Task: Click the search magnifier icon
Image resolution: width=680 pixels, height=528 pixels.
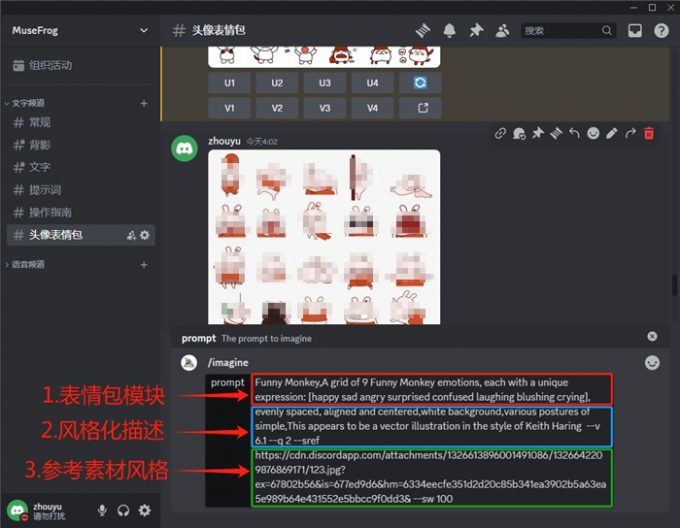Action: pyautogui.click(x=607, y=30)
